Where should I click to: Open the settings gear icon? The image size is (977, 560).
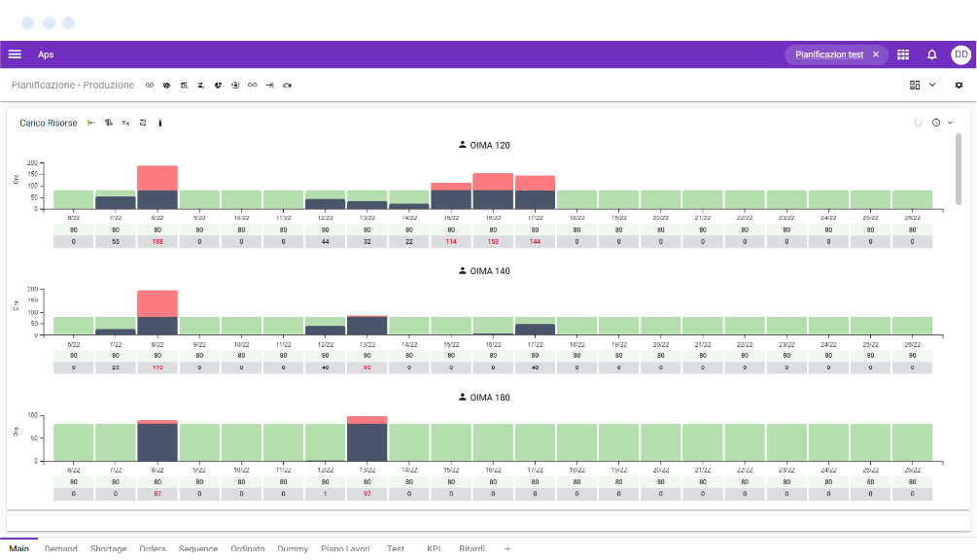(959, 86)
